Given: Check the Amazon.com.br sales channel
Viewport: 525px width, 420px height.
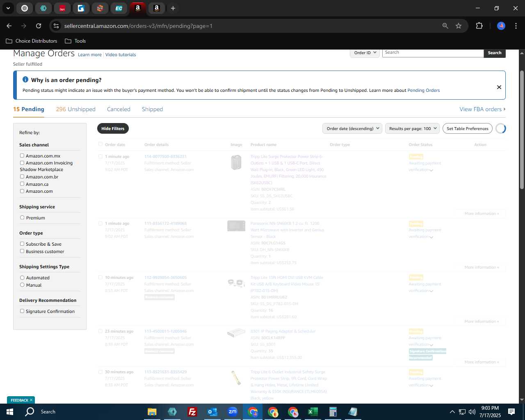Looking at the screenshot, I should pyautogui.click(x=22, y=176).
